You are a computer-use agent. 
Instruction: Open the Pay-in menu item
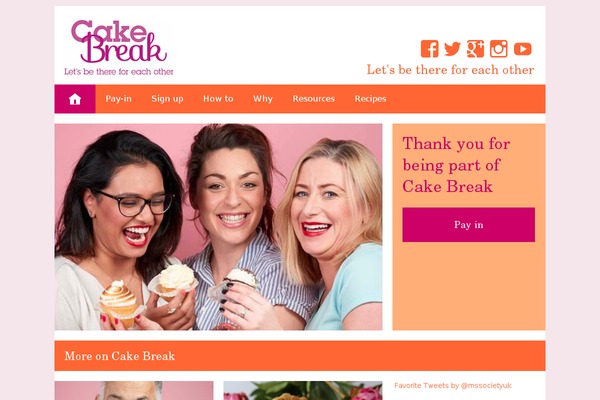[118, 99]
